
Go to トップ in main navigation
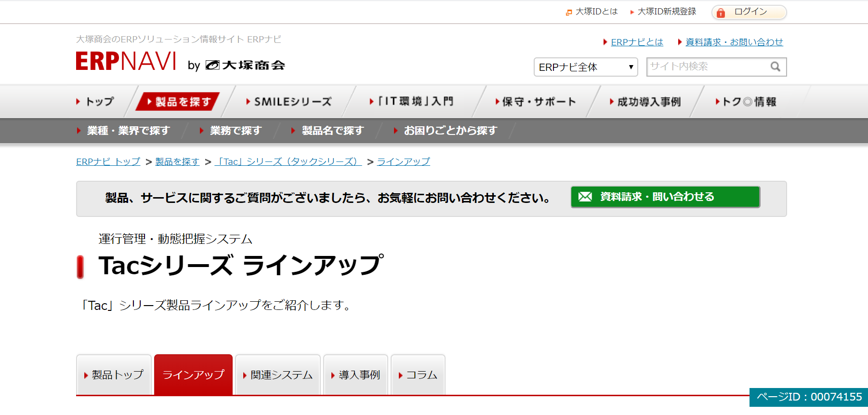(x=95, y=101)
